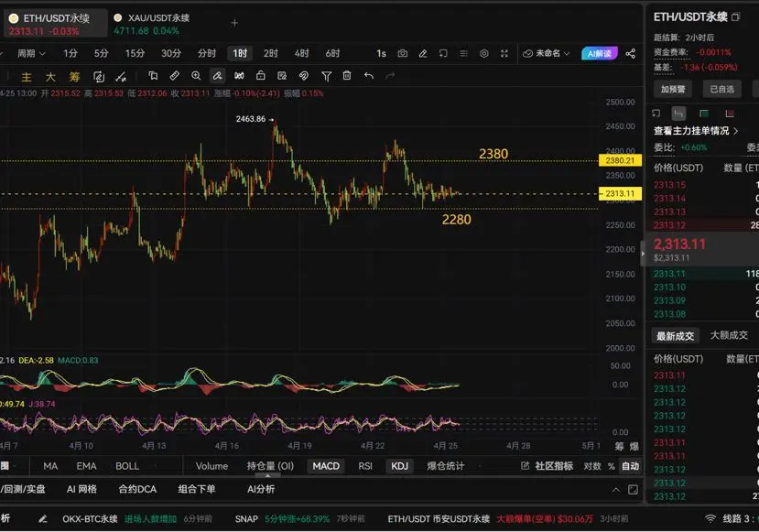Viewport: 759px width, 532px height.
Task: Toggle the % percent scale button
Action: point(612,466)
